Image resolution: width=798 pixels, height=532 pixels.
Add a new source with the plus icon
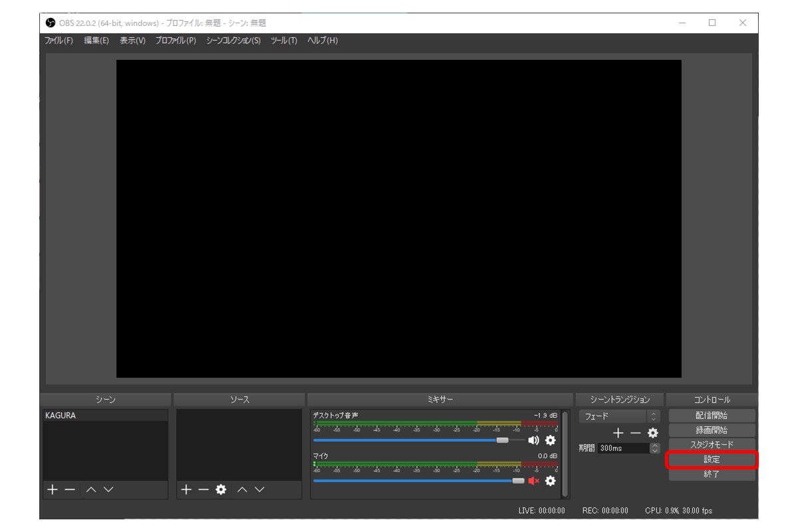pyautogui.click(x=186, y=489)
